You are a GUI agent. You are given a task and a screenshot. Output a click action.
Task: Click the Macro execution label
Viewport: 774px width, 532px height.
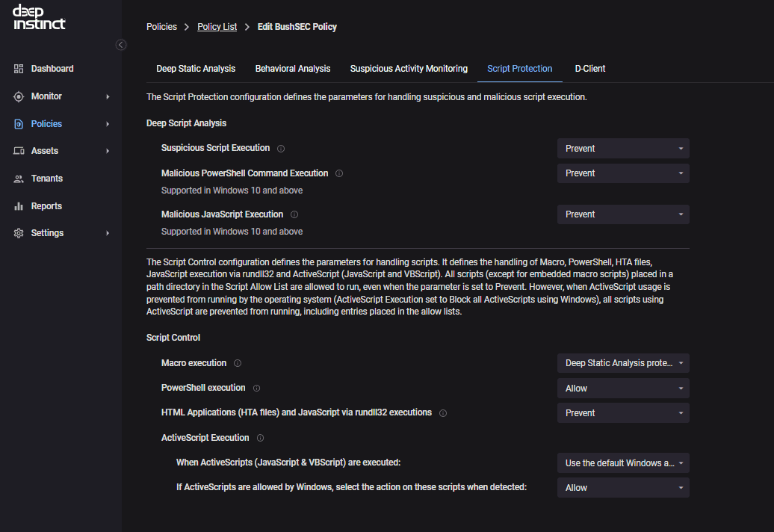point(194,363)
